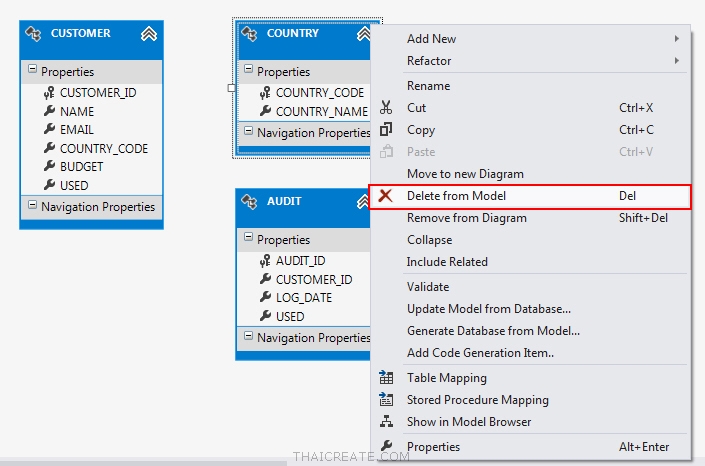Click the Properties wrench icon in menu

point(386,446)
